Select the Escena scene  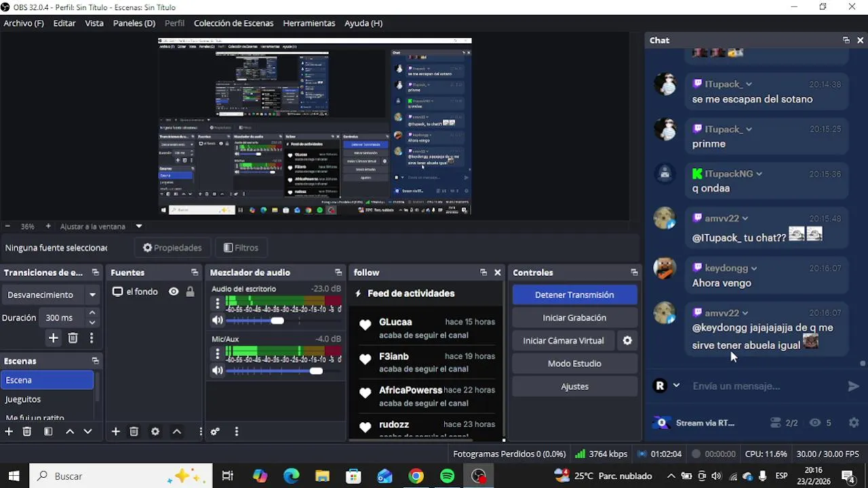47,380
